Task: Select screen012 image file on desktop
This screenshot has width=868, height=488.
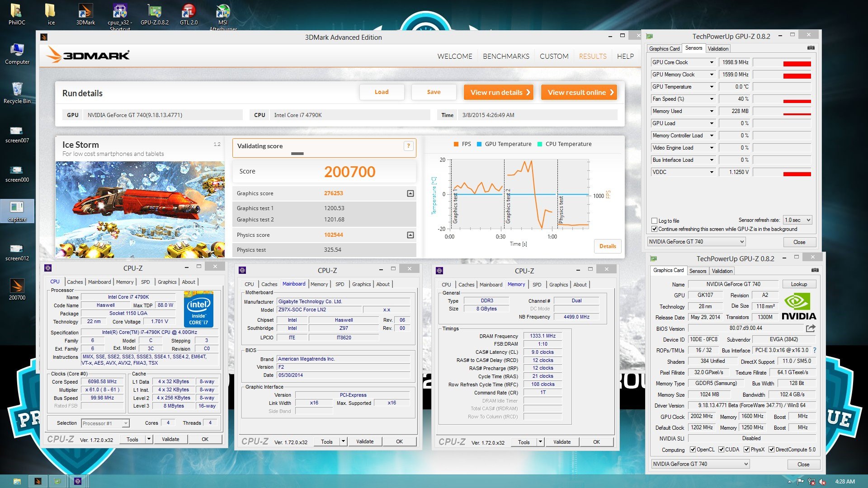Action: coord(17,252)
